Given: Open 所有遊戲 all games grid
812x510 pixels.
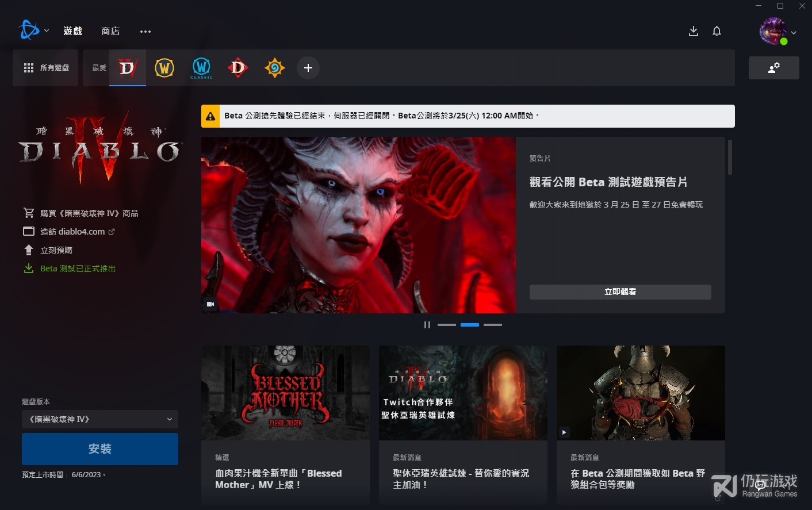Looking at the screenshot, I should 45,68.
